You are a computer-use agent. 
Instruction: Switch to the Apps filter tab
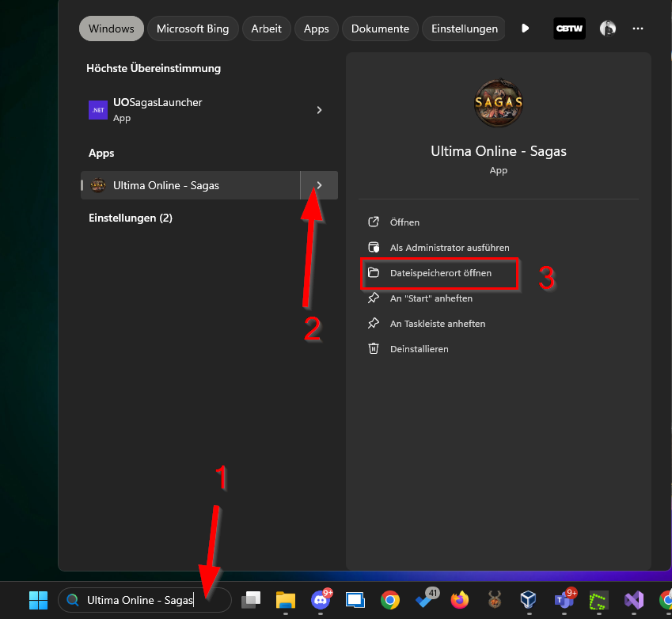tap(316, 28)
